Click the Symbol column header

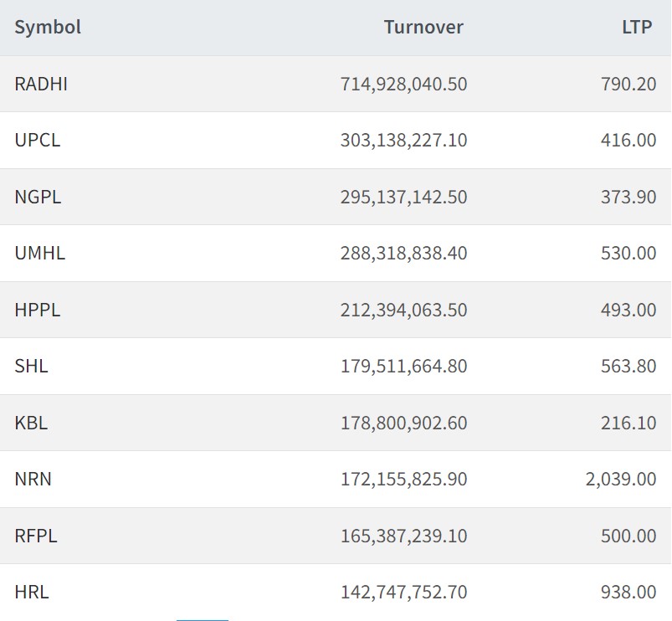48,27
